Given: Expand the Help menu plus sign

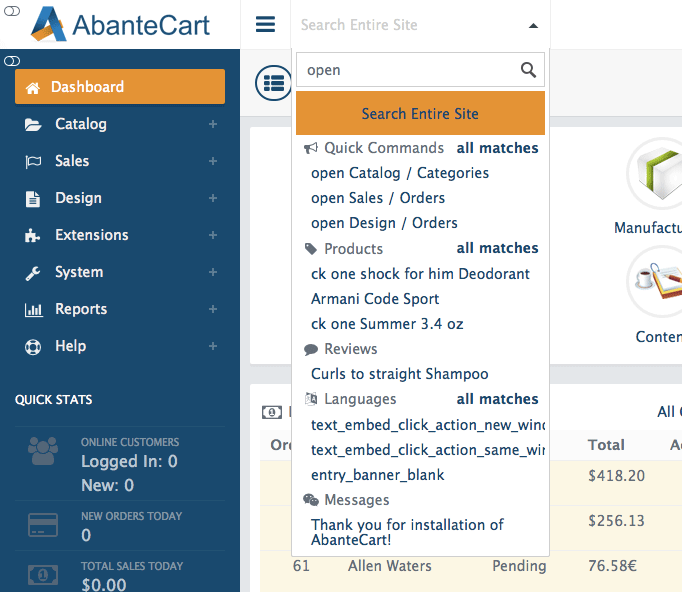Looking at the screenshot, I should [213, 346].
